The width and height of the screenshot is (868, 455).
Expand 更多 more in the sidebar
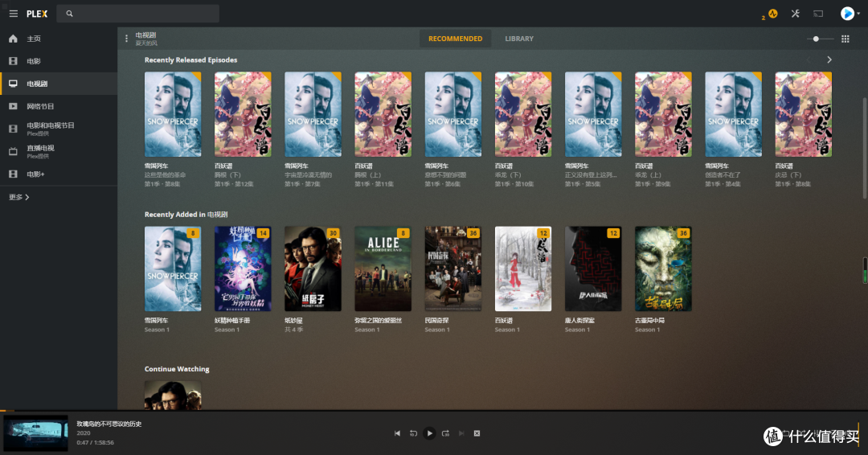(x=19, y=197)
